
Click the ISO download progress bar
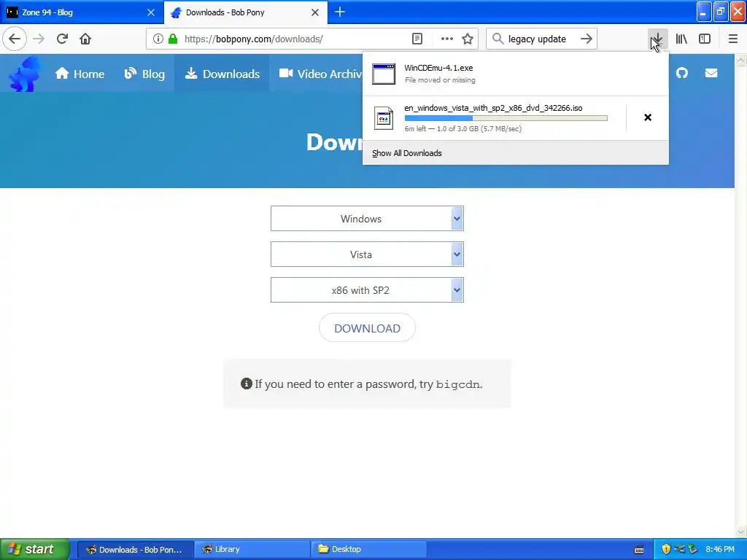coord(506,118)
